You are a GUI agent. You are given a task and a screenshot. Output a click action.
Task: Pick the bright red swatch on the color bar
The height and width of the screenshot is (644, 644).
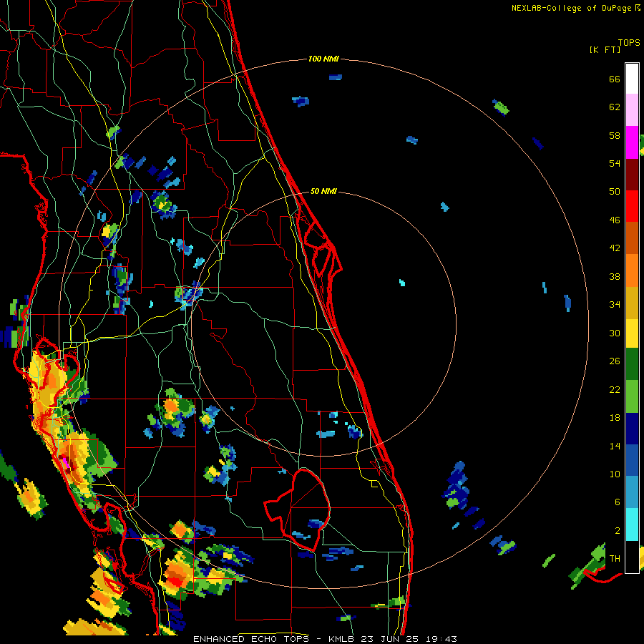(632, 206)
